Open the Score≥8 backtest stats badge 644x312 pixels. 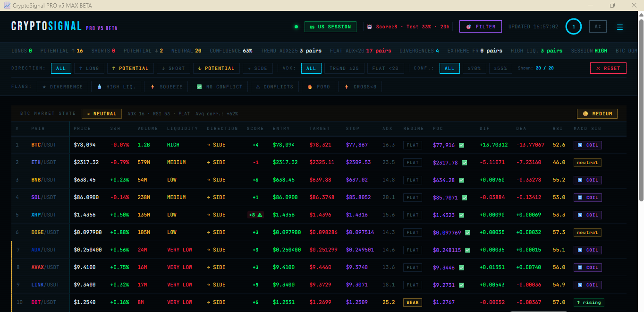408,26
